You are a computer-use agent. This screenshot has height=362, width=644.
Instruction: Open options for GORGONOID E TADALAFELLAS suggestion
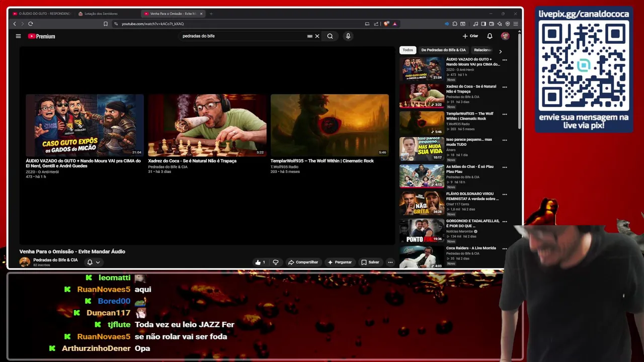(505, 222)
